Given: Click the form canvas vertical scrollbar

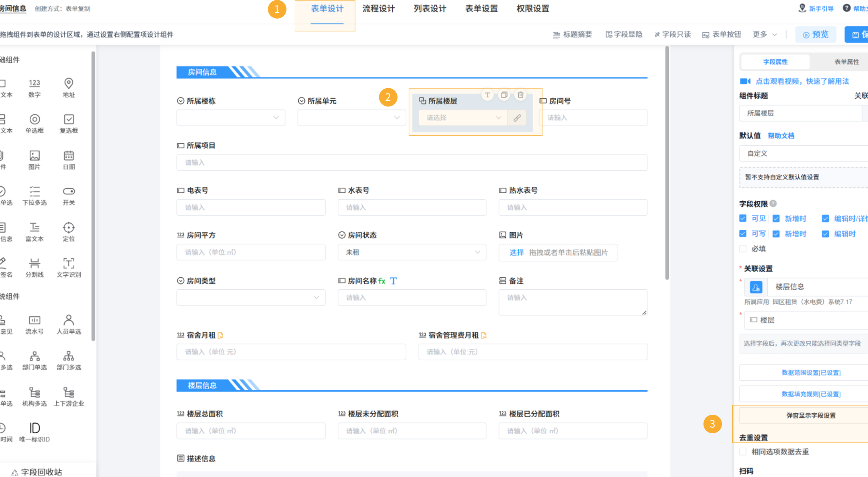Looking at the screenshot, I should tap(667, 163).
